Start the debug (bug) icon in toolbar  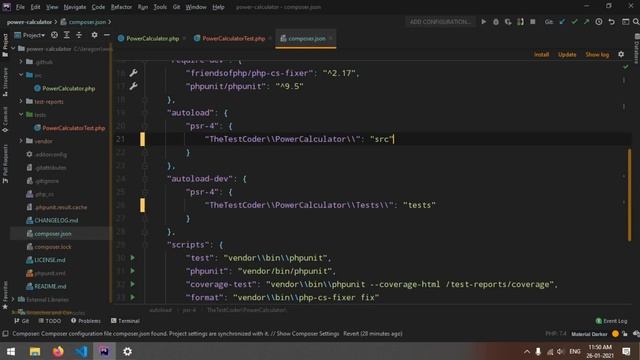click(x=496, y=22)
